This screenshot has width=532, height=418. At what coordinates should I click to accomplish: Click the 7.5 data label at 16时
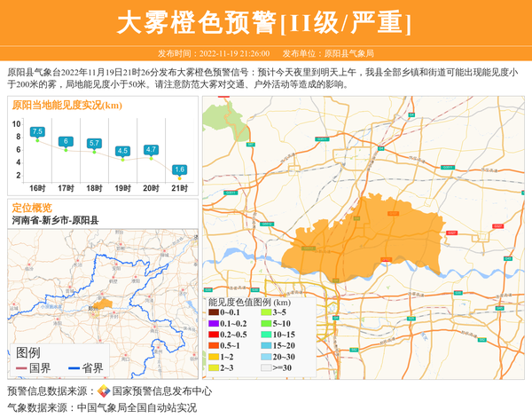click(x=37, y=131)
